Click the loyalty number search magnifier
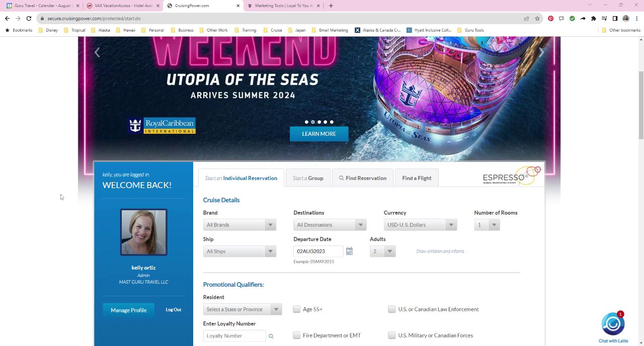The image size is (644, 346). pyautogui.click(x=271, y=336)
